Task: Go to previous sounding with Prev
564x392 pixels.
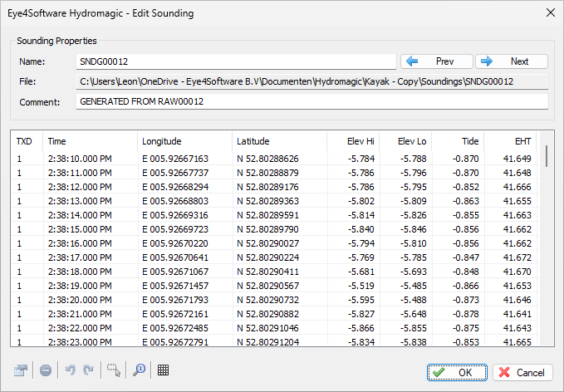Action: pyautogui.click(x=437, y=61)
